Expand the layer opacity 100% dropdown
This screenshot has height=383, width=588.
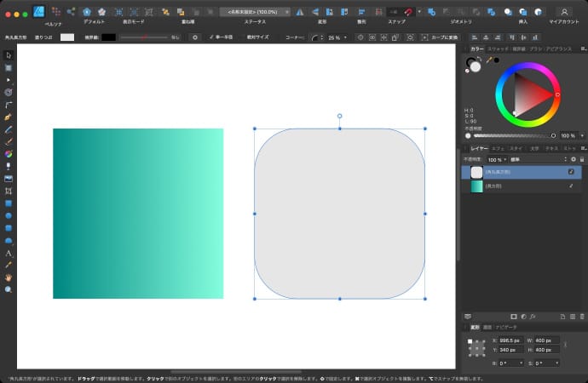(x=504, y=159)
